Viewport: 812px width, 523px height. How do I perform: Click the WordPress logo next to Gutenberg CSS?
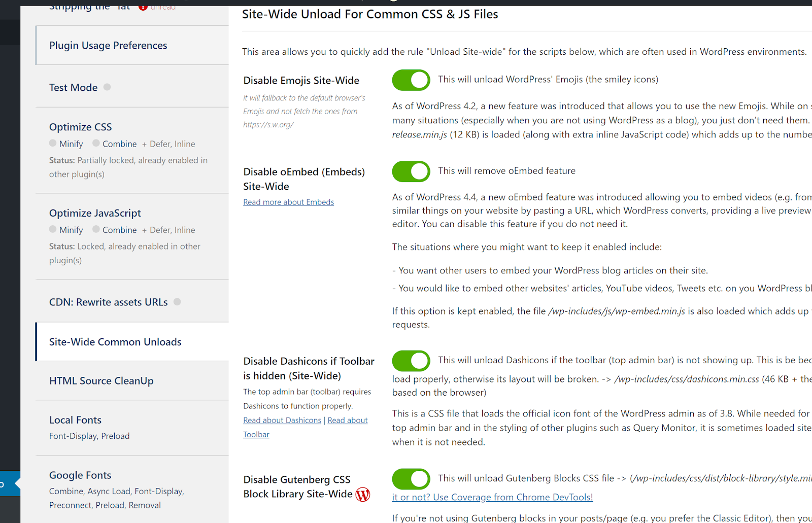pos(363,494)
